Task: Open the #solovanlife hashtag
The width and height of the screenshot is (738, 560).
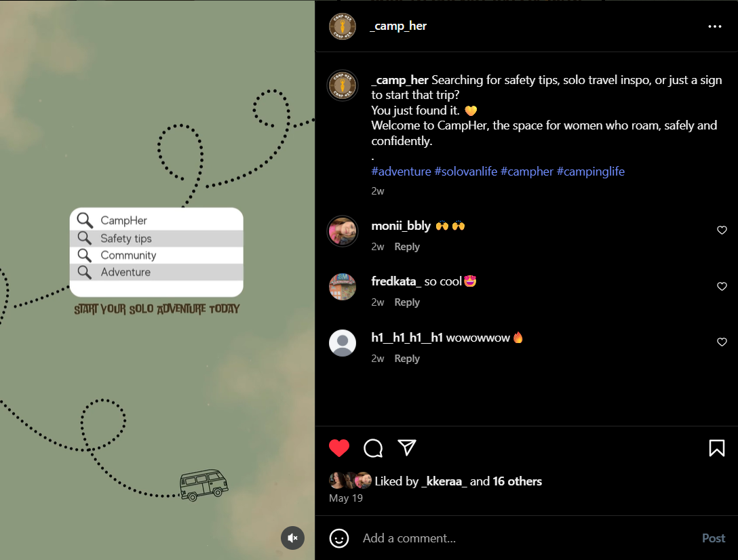Action: (x=465, y=172)
